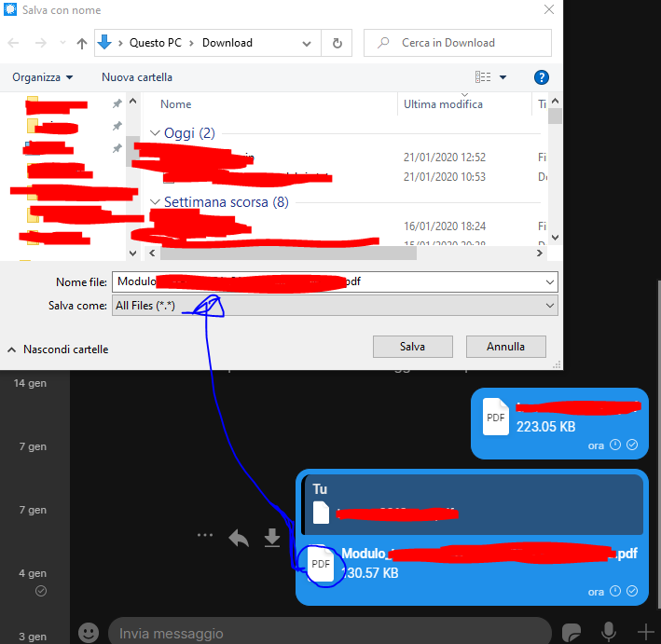Open the view options dropdown arrow
The image size is (661, 644).
pyautogui.click(x=503, y=77)
